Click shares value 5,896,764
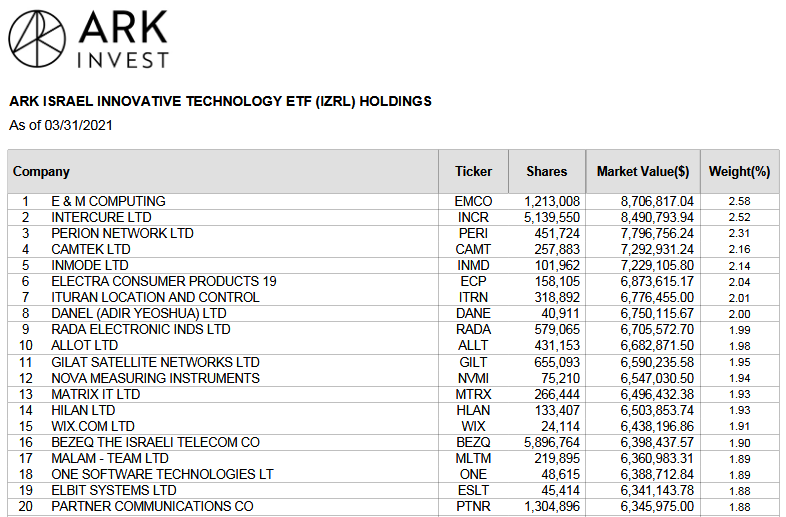This screenshot has width=786, height=517. pos(552,442)
